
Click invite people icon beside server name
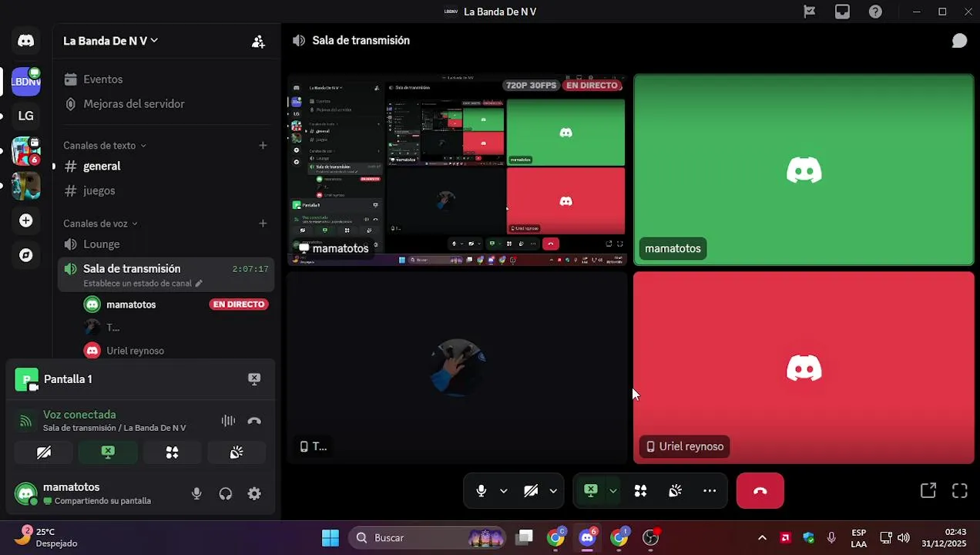click(258, 42)
